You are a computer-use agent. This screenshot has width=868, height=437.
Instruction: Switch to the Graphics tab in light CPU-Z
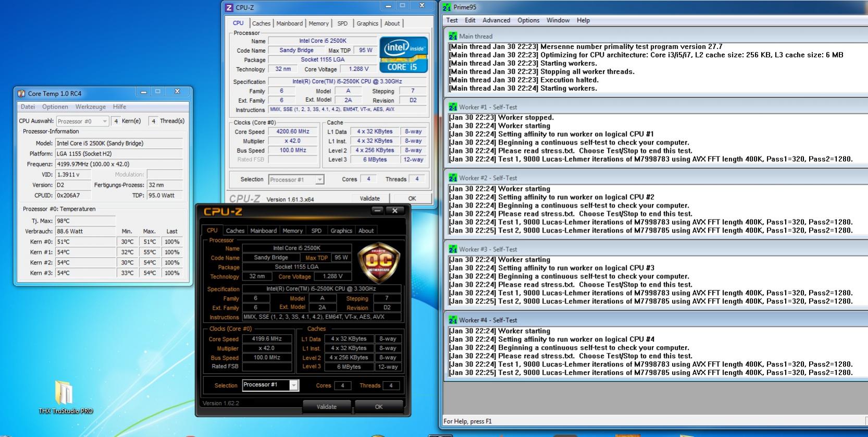pyautogui.click(x=367, y=23)
